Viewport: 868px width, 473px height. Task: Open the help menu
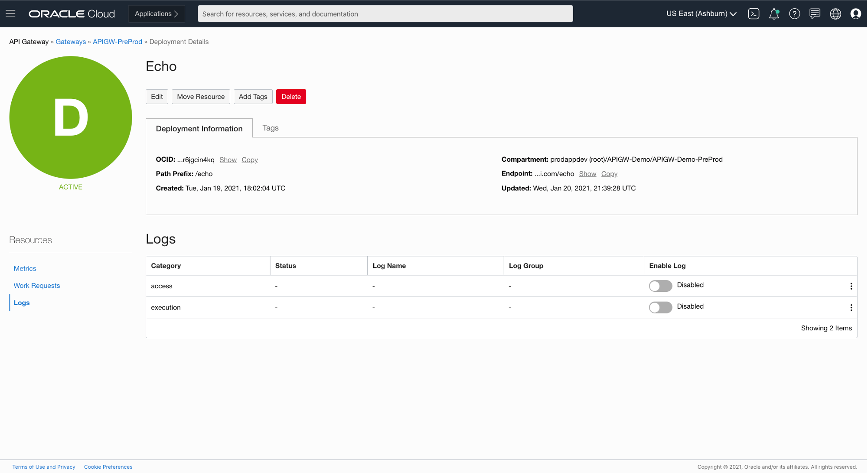[x=794, y=13]
